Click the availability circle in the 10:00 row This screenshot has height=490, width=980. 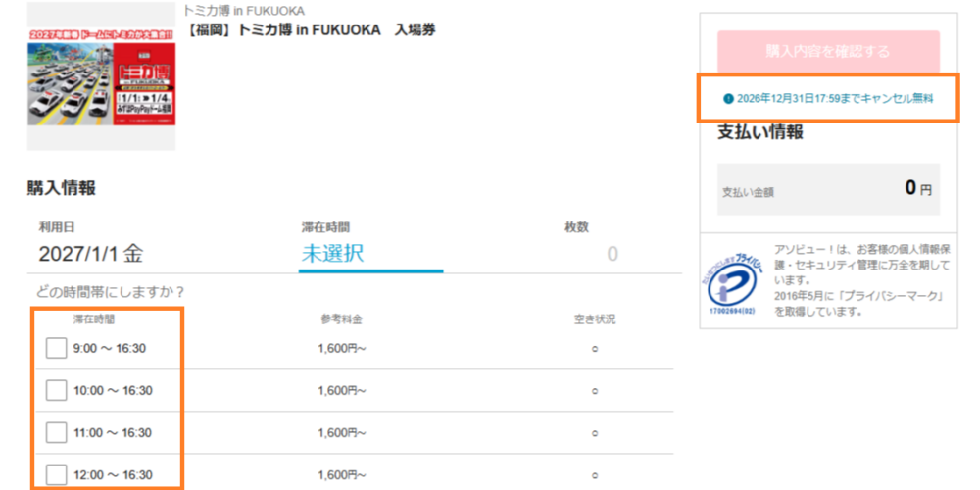coord(595,391)
